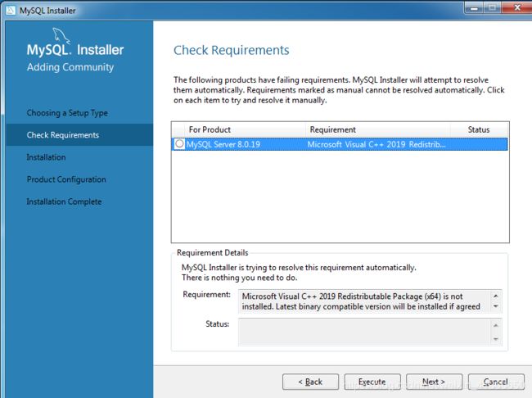
Task: Sort by the For Product column header
Action: pyautogui.click(x=246, y=129)
